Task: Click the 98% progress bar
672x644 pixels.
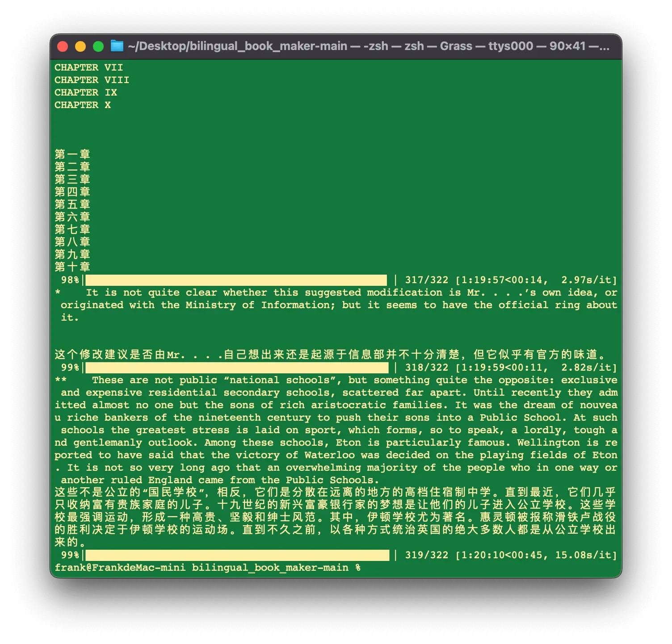Action: point(236,280)
